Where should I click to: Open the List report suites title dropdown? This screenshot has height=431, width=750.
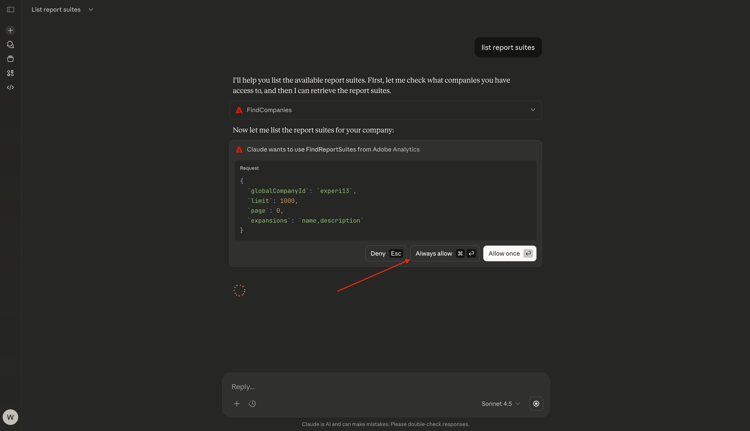pos(62,10)
